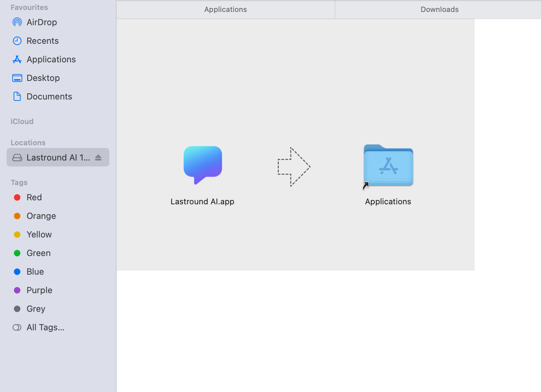
Task: Click the Desktop label in sidebar
Action: tap(43, 78)
